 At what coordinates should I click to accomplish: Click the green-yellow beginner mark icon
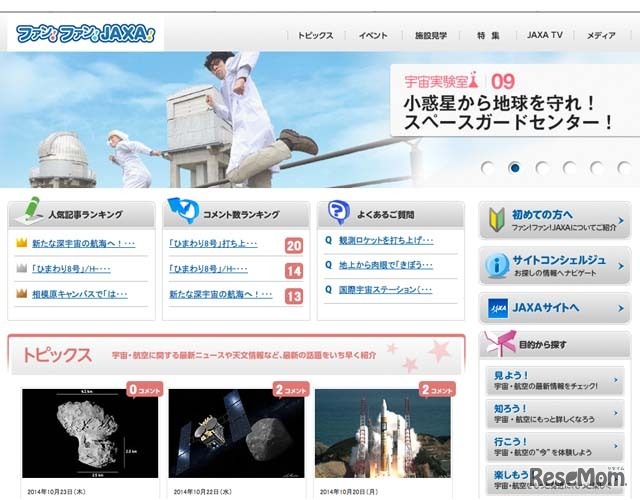[x=497, y=220]
